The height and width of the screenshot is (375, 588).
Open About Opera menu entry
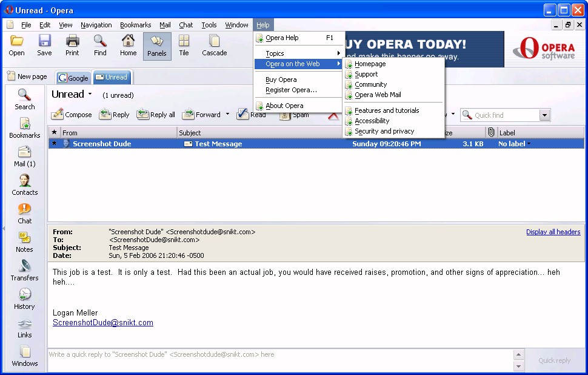pos(299,106)
